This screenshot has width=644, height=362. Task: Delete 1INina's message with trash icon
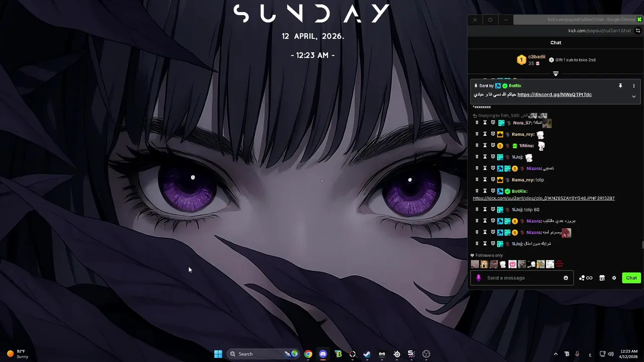point(477,145)
